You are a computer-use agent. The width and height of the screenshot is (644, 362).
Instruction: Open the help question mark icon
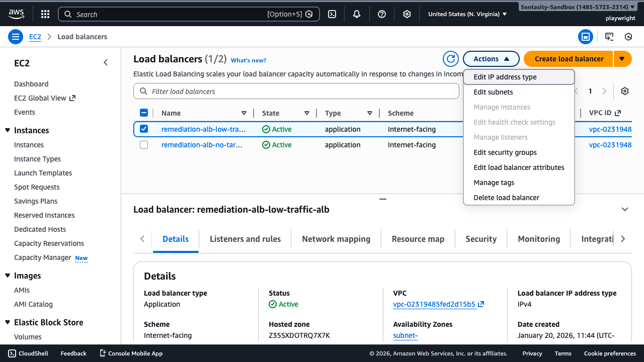(382, 14)
